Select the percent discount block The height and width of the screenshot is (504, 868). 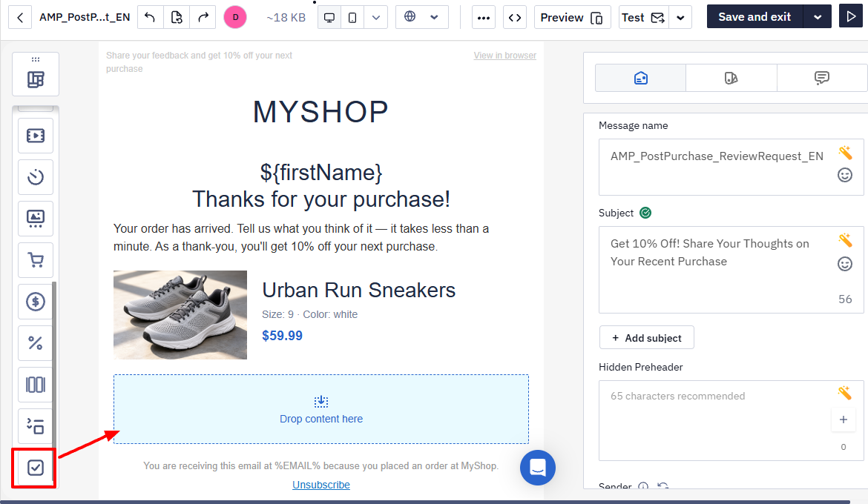click(36, 343)
